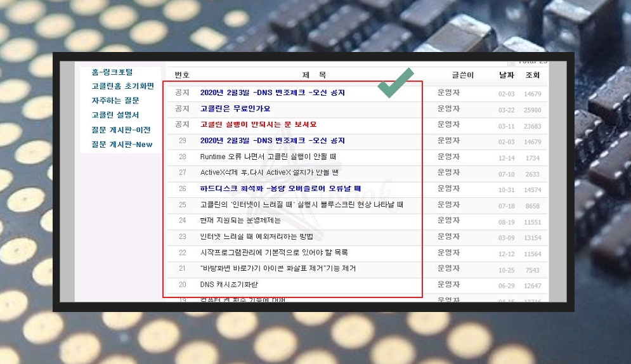This screenshot has height=364, width=631.
Task: Open the 현재 지원되는 운영체제는 post
Action: pyautogui.click(x=240, y=221)
